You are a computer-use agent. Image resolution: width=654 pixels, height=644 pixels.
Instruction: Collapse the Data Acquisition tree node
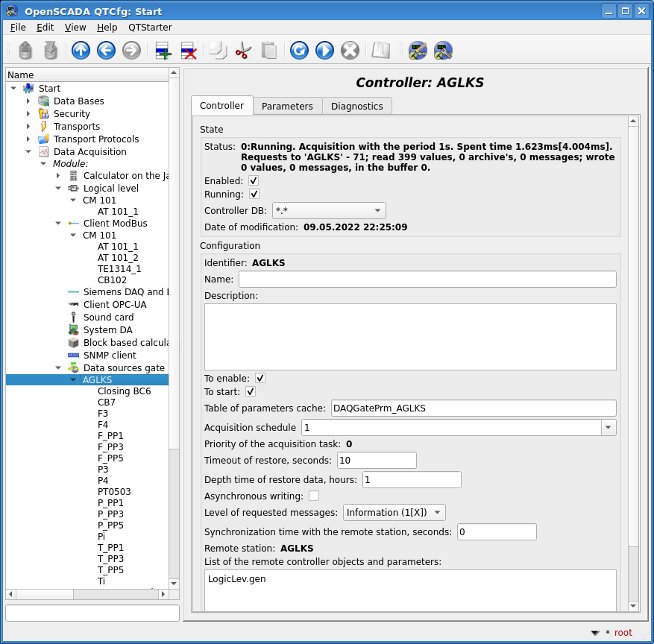pyautogui.click(x=28, y=152)
